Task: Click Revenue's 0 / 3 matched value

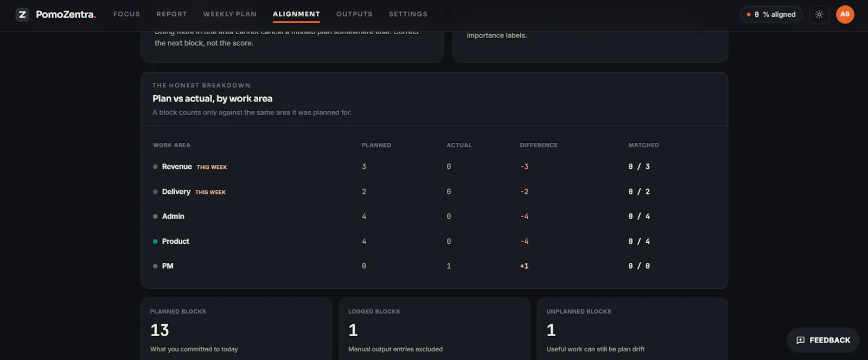Action: tap(639, 167)
